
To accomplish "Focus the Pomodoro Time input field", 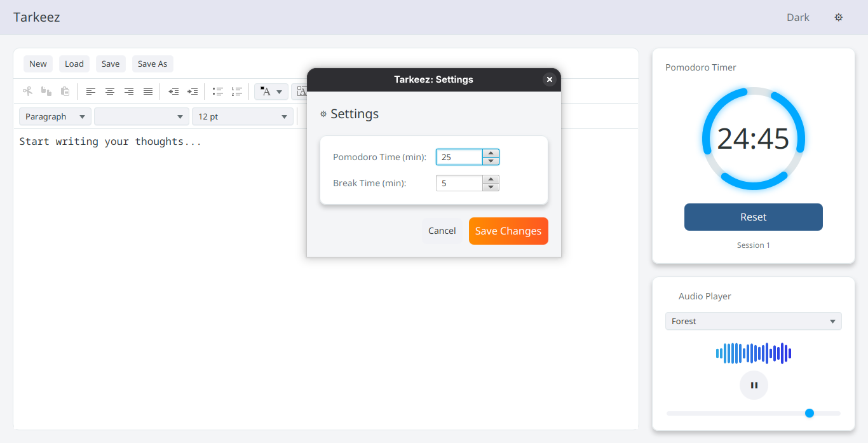I will (x=459, y=157).
